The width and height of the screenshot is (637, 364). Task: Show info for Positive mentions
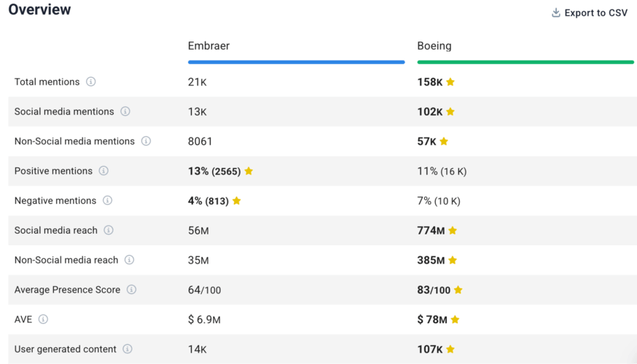click(103, 170)
